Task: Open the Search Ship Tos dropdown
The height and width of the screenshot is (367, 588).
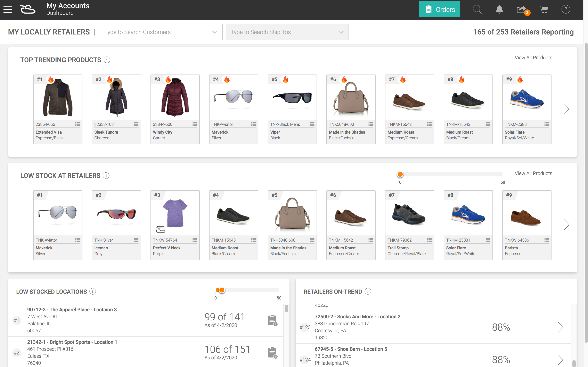Action: point(287,32)
